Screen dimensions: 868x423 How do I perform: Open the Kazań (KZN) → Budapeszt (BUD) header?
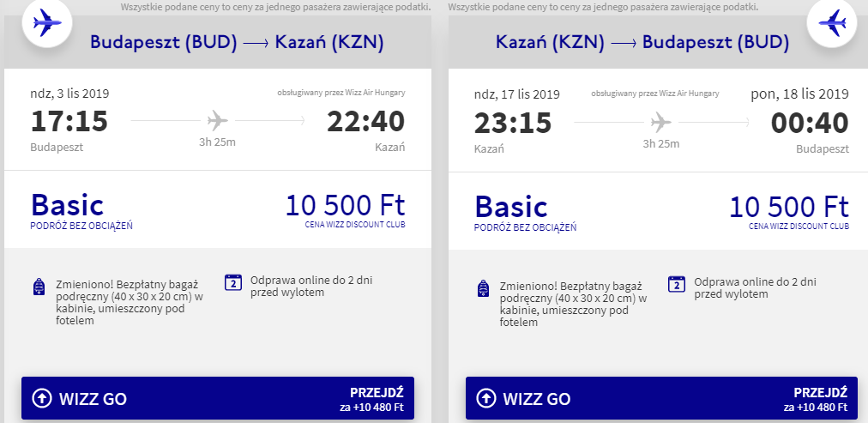(642, 42)
